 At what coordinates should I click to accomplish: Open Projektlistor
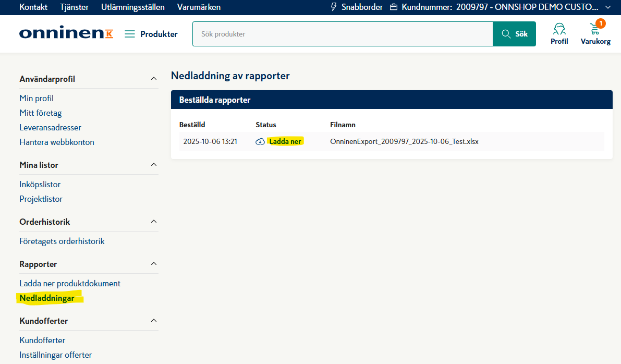click(41, 199)
